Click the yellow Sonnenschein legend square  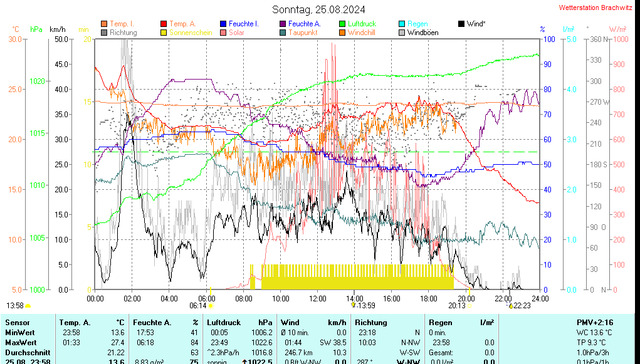click(x=164, y=33)
